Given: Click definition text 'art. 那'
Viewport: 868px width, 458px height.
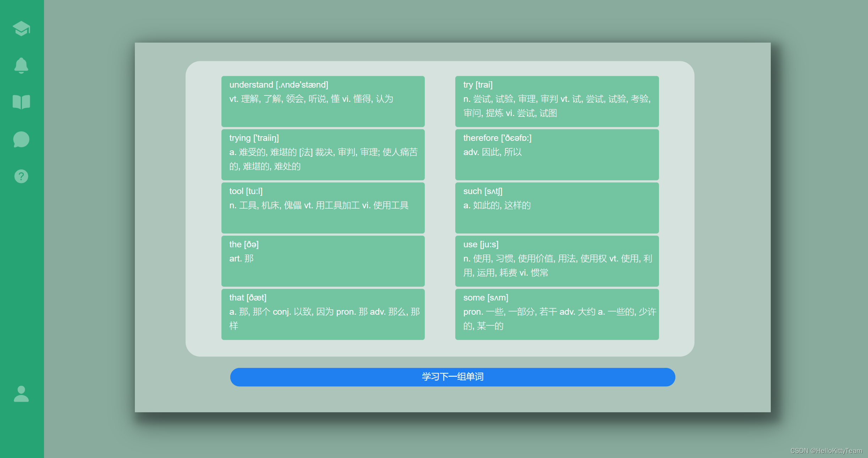Looking at the screenshot, I should 241,259.
